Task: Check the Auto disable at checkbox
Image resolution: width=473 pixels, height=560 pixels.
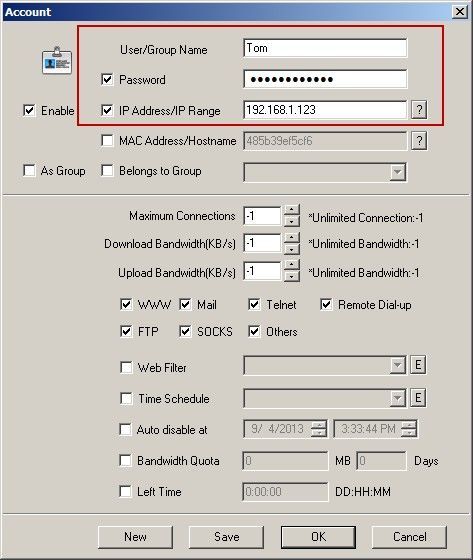Action: coord(125,429)
